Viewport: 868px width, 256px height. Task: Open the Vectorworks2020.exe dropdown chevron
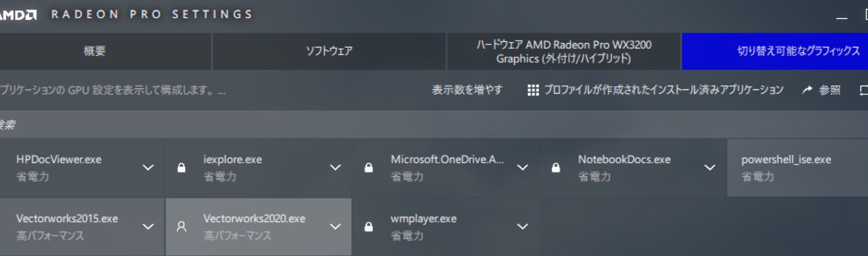pyautogui.click(x=335, y=226)
